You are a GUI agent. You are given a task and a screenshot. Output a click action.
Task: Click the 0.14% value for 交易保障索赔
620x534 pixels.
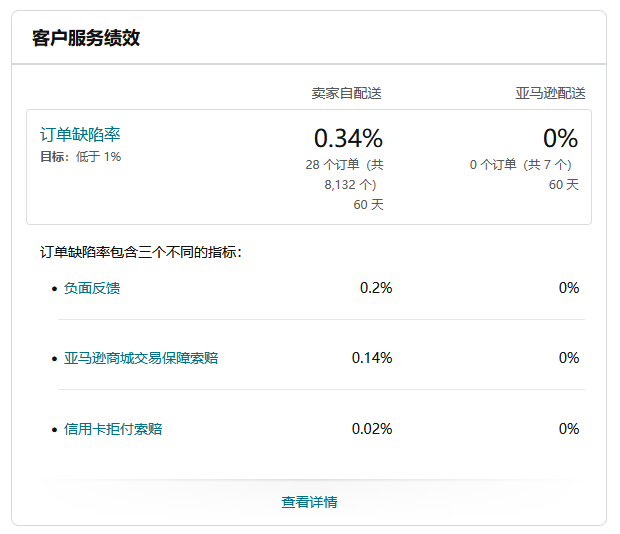372,358
